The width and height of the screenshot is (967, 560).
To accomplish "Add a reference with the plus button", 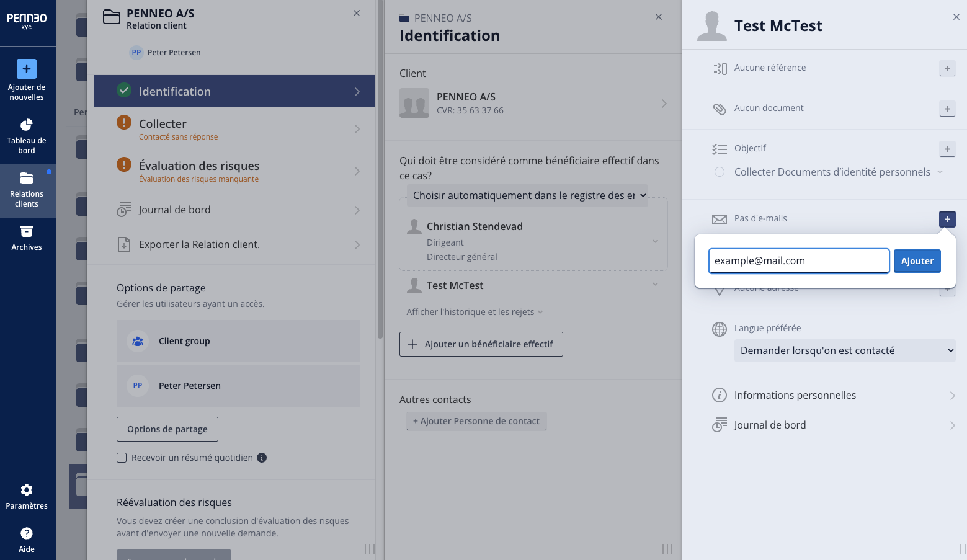I will pos(947,68).
